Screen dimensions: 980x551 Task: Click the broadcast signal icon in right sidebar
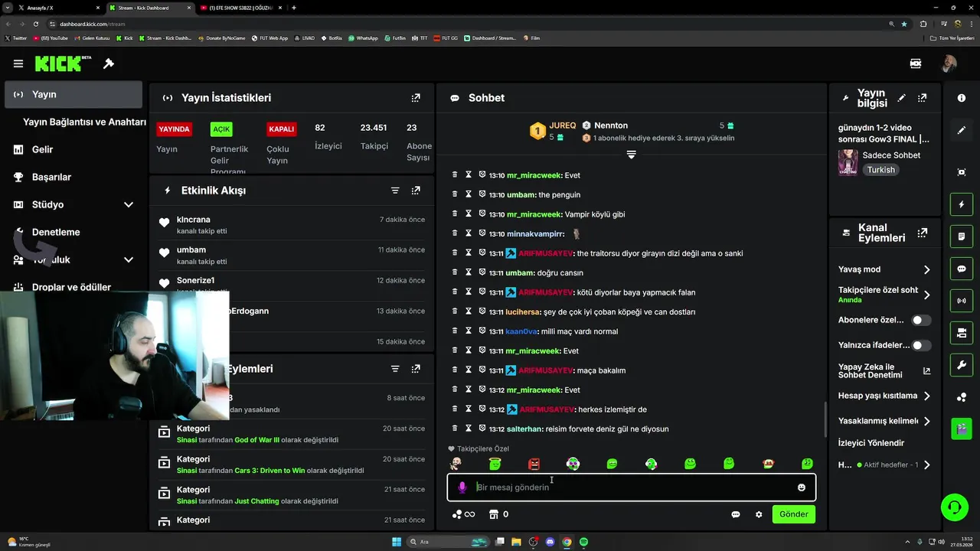962,301
